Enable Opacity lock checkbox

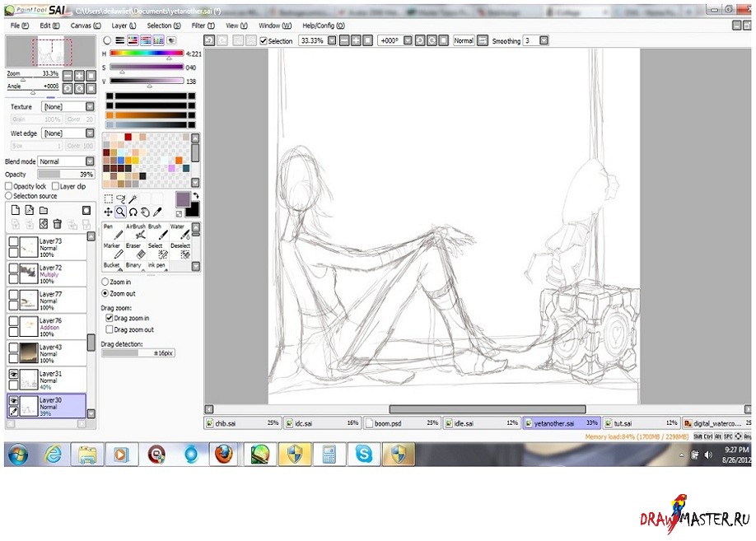(x=9, y=186)
